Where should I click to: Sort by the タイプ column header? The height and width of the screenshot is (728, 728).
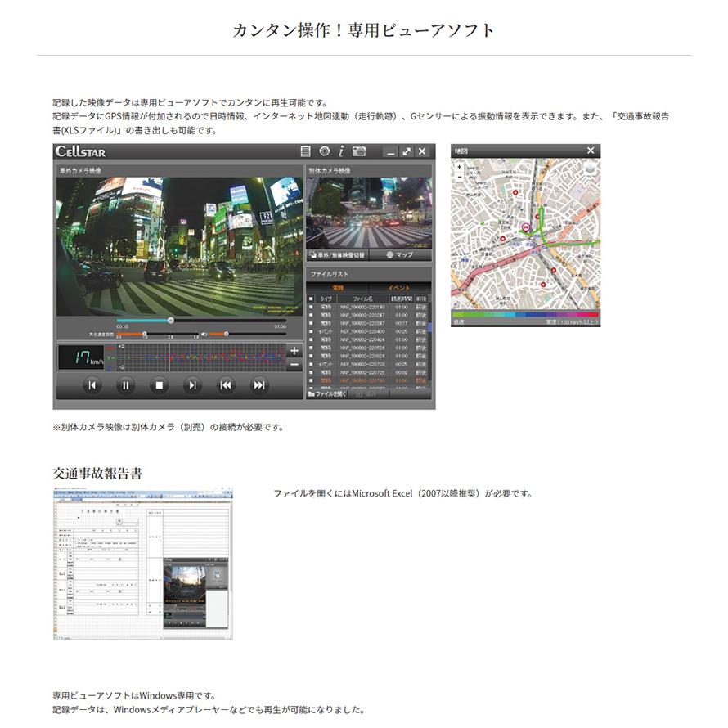[x=326, y=299]
